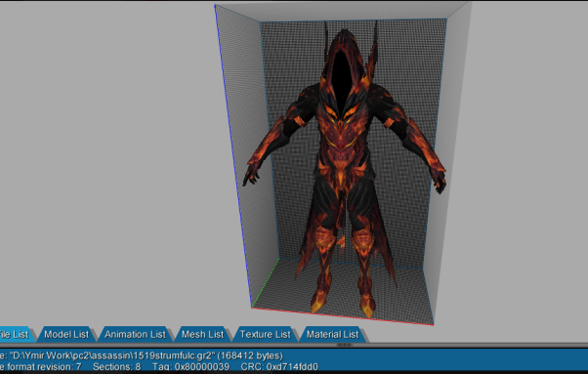Open the Material List tab

(333, 334)
